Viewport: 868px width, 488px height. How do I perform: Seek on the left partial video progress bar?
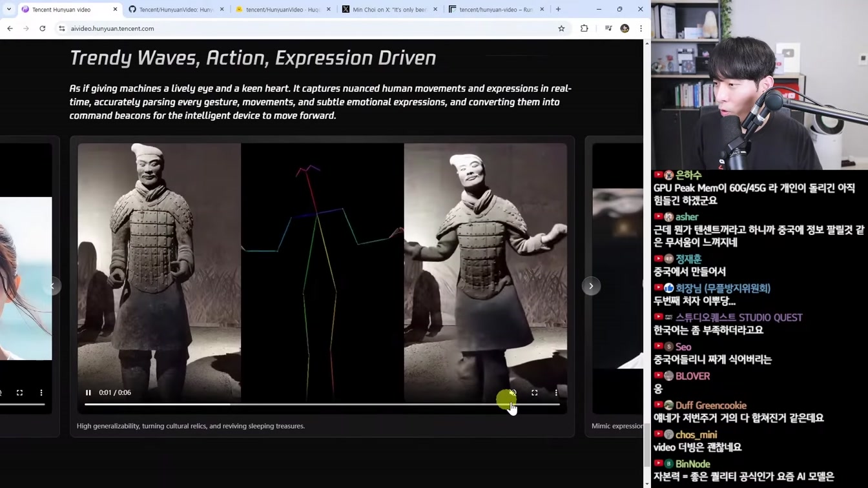tap(23, 404)
